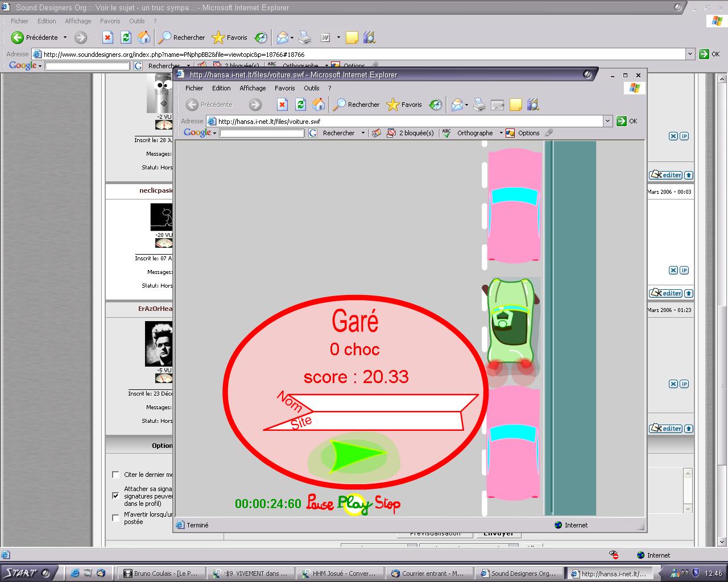728x582 pixels.
Task: Uncheck 'Attacher sa signature' checkbox
Action: pos(116,496)
